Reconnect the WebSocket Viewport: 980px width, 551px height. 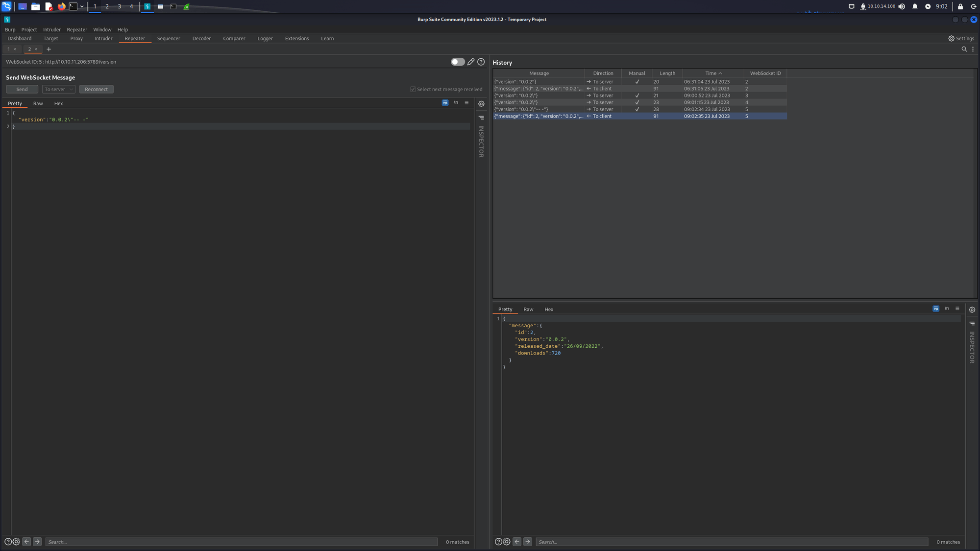pos(96,89)
